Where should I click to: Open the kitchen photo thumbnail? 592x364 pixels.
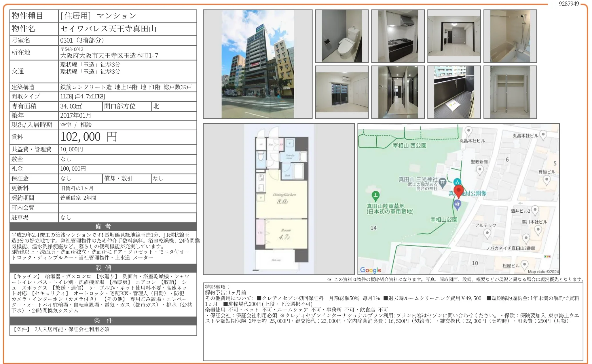pyautogui.click(x=398, y=36)
